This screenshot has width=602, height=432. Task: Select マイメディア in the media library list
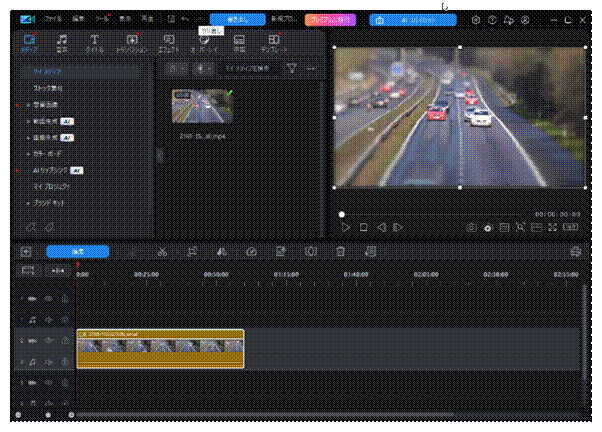(x=81, y=72)
